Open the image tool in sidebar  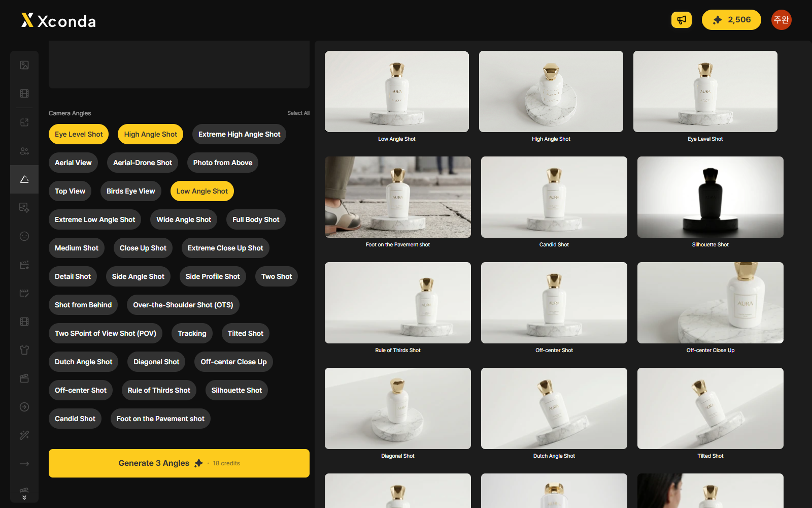coord(24,65)
